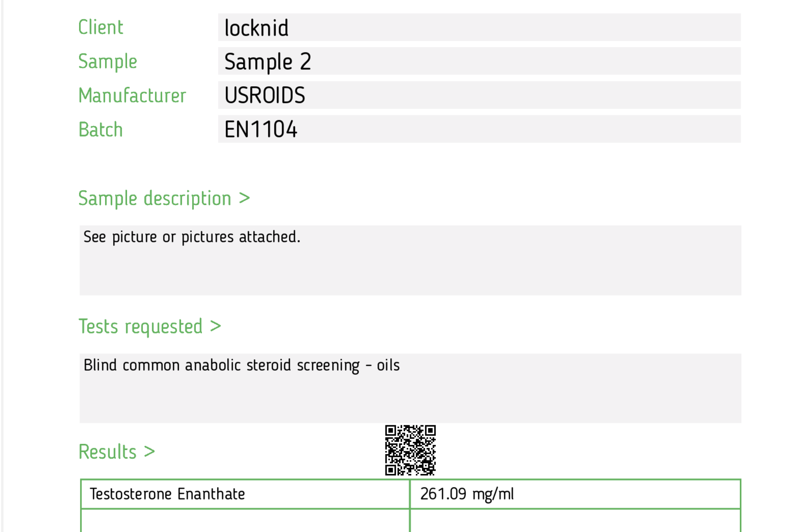The image size is (804, 532).
Task: Click the sample description text box
Action: point(410,260)
